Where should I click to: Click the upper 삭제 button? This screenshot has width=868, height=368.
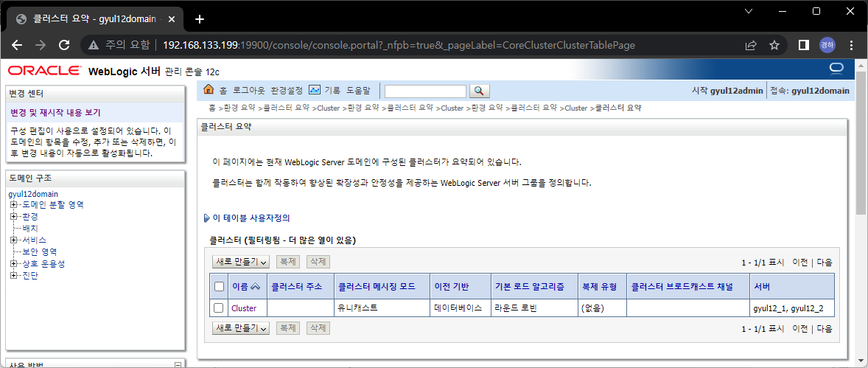tap(318, 262)
